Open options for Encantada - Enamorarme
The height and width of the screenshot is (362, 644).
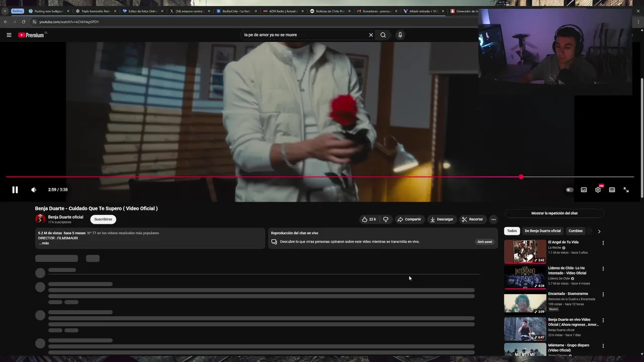tap(603, 294)
